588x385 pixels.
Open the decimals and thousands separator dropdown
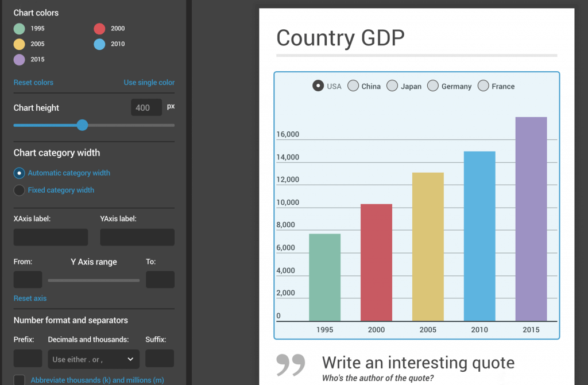[x=93, y=359]
